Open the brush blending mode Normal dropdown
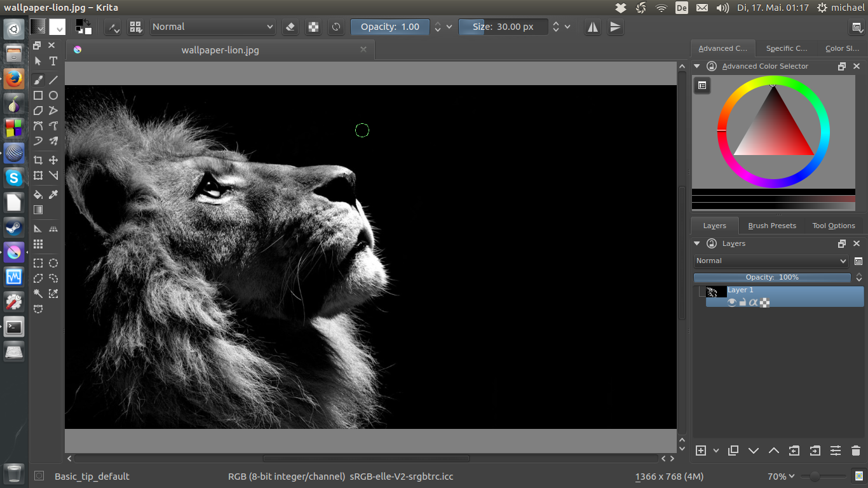This screenshot has height=488, width=868. pos(213,27)
